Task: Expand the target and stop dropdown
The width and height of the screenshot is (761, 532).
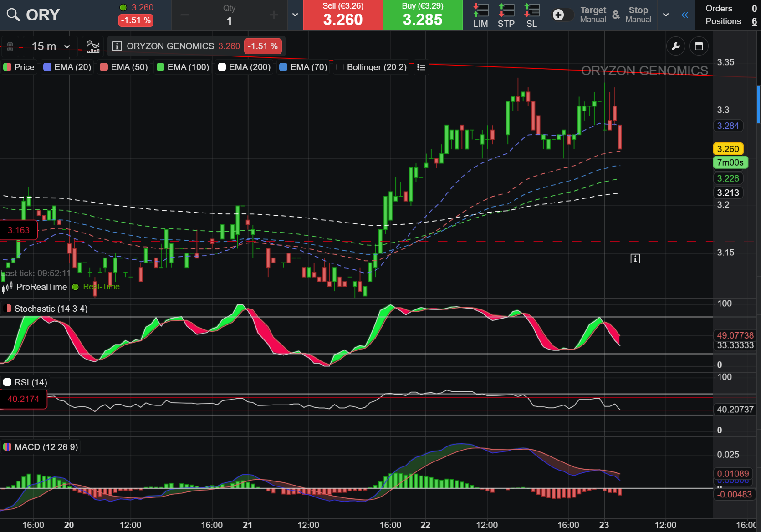Action: pyautogui.click(x=666, y=15)
